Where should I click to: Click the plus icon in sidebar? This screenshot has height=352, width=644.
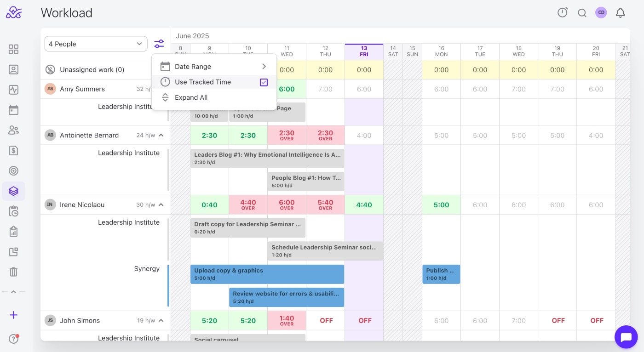pos(13,315)
